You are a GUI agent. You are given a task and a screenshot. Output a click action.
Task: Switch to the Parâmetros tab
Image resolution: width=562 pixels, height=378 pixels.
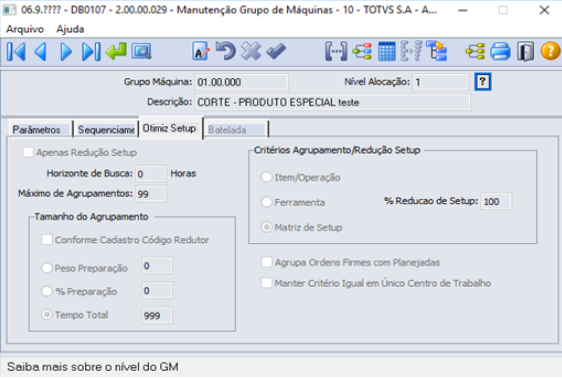point(40,129)
